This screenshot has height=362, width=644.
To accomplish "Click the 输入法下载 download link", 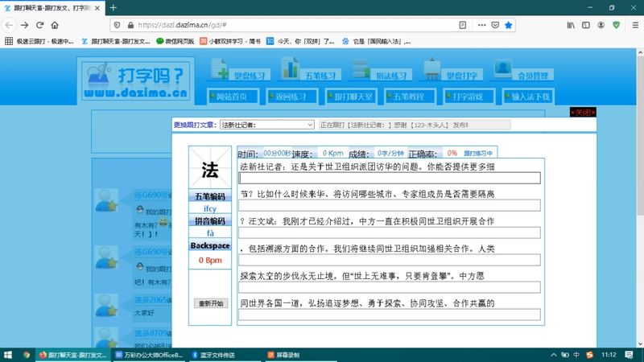I will click(x=529, y=97).
